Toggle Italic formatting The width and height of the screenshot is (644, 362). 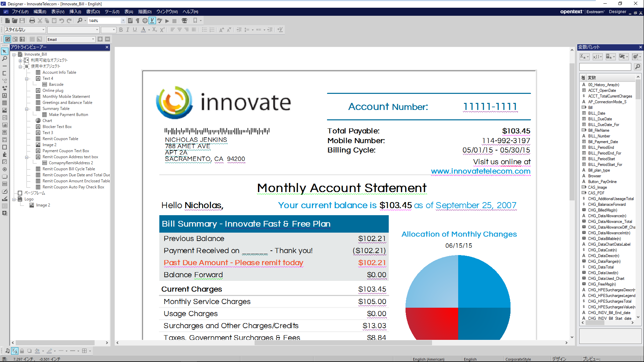(x=127, y=30)
